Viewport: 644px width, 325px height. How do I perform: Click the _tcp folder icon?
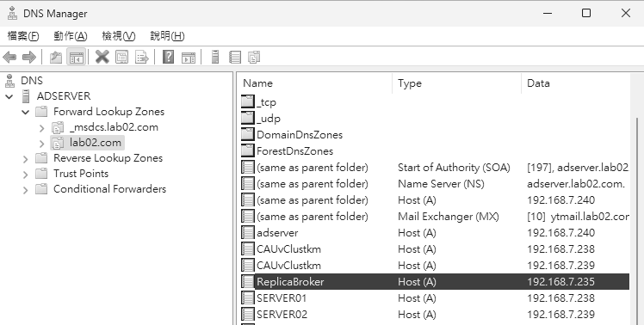(248, 101)
